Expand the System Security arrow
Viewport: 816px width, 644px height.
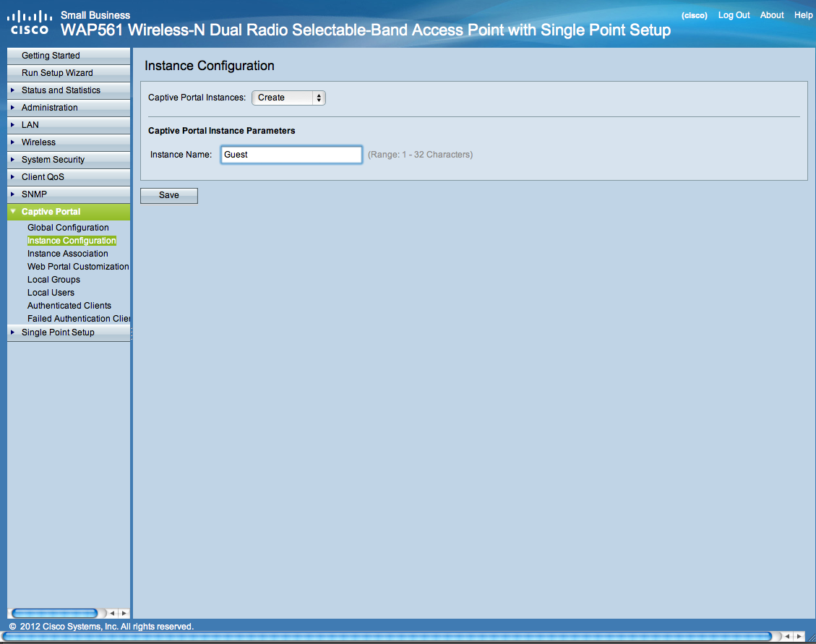click(12, 159)
